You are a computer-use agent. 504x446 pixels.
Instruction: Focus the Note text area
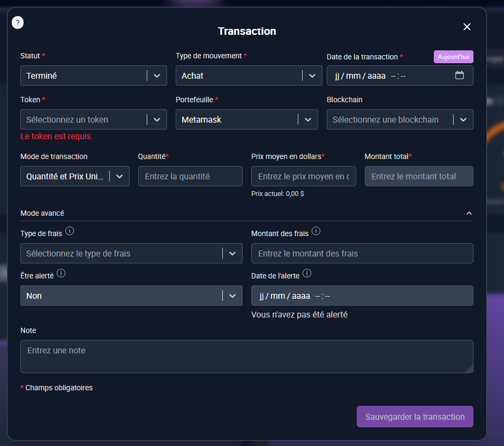[x=246, y=356]
